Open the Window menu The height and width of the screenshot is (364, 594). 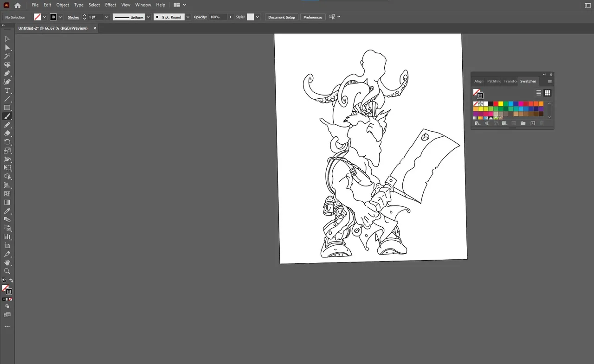143,5
